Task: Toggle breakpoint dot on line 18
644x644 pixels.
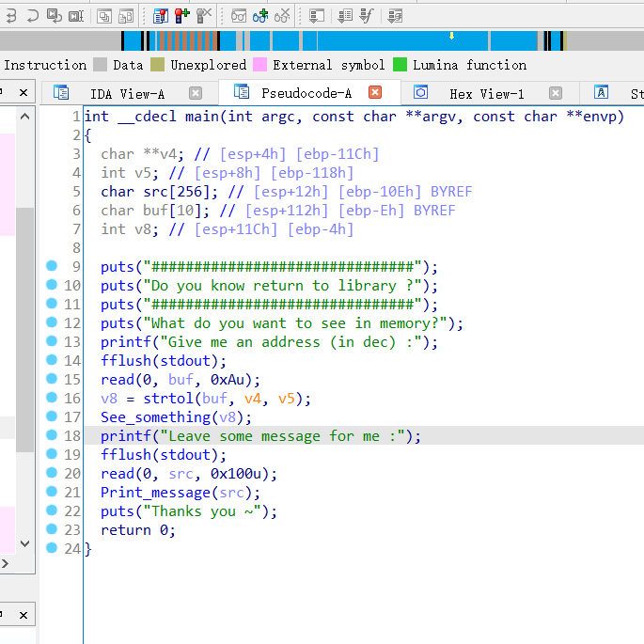Action: point(52,435)
